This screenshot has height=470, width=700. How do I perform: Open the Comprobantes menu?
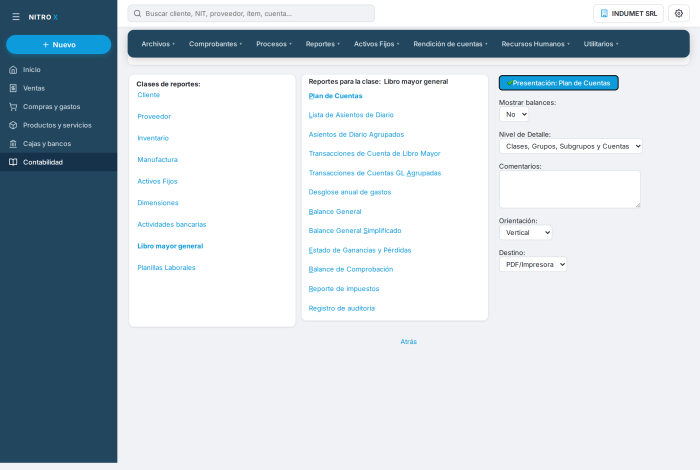[215, 44]
